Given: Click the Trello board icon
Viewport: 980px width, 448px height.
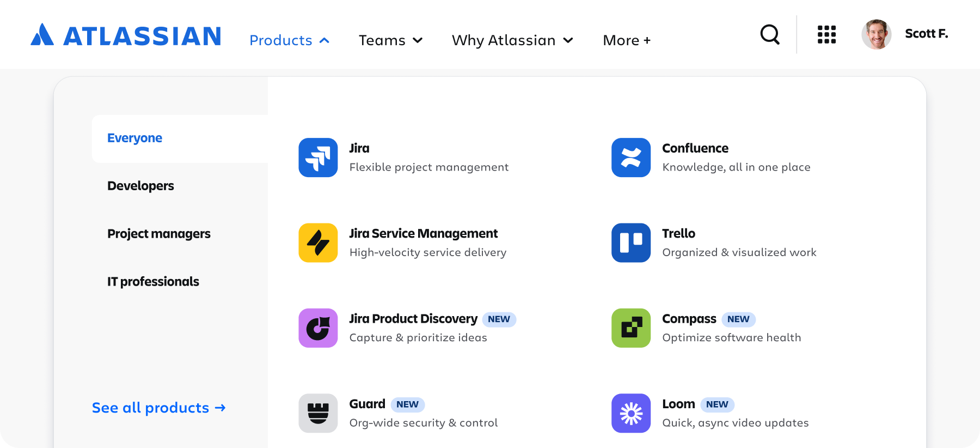Looking at the screenshot, I should [631, 243].
